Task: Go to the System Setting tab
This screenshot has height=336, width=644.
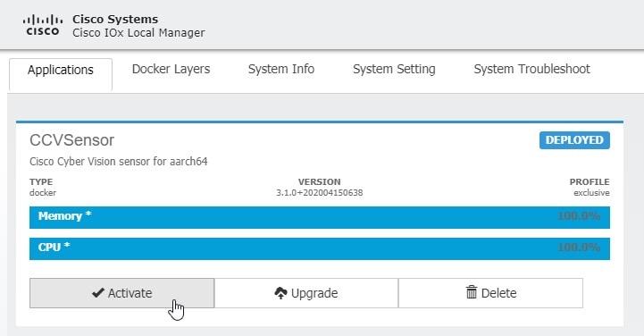Action: (x=394, y=69)
